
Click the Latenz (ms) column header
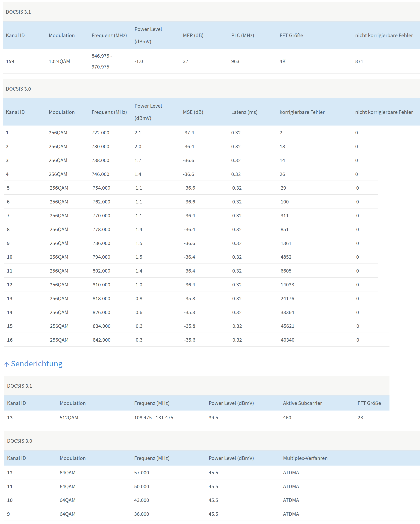click(x=244, y=112)
